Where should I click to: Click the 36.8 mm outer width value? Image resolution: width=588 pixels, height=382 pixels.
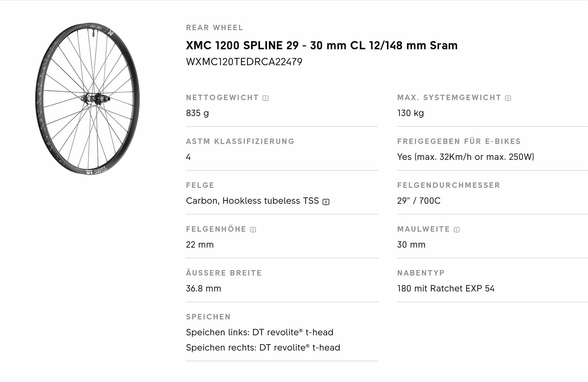pos(203,289)
